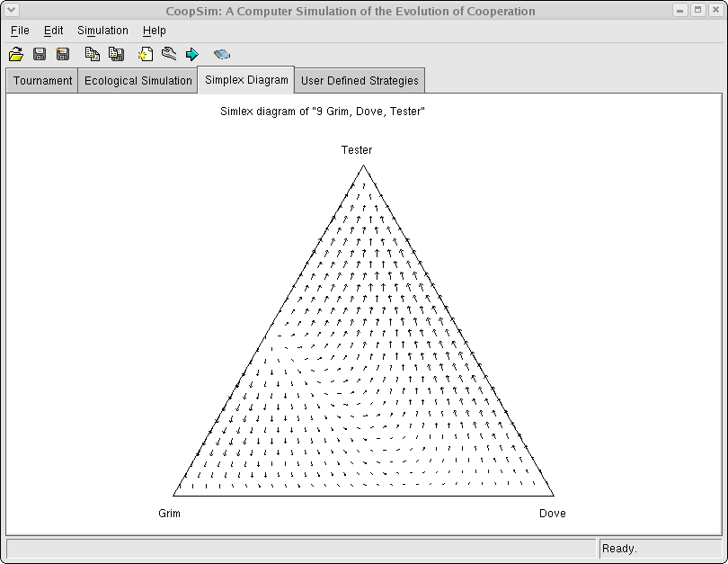Click the Save toolbar icon
This screenshot has width=728, height=564.
click(40, 54)
